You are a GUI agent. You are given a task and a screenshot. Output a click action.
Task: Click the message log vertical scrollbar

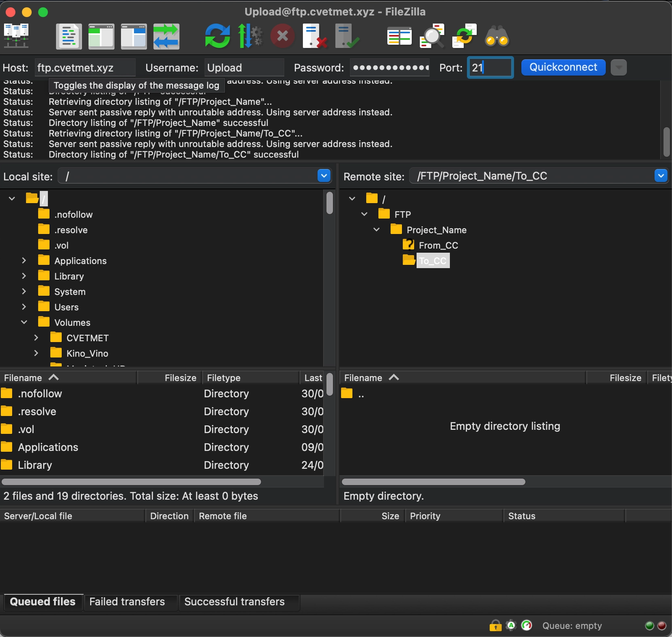pos(666,142)
